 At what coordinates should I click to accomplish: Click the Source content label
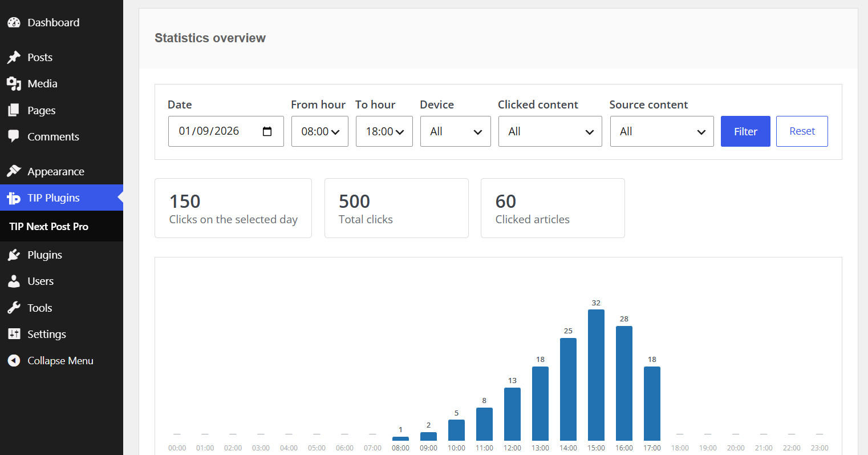[648, 104]
